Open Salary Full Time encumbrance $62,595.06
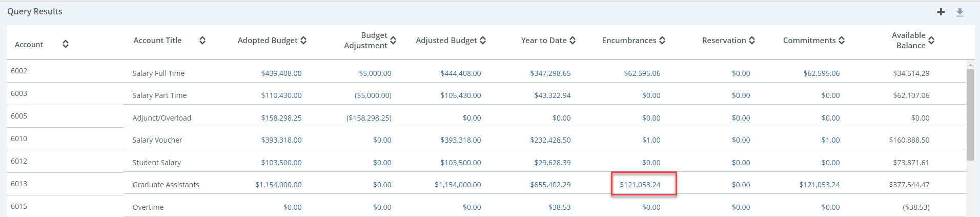This screenshot has height=217, width=980. pyautogui.click(x=642, y=73)
